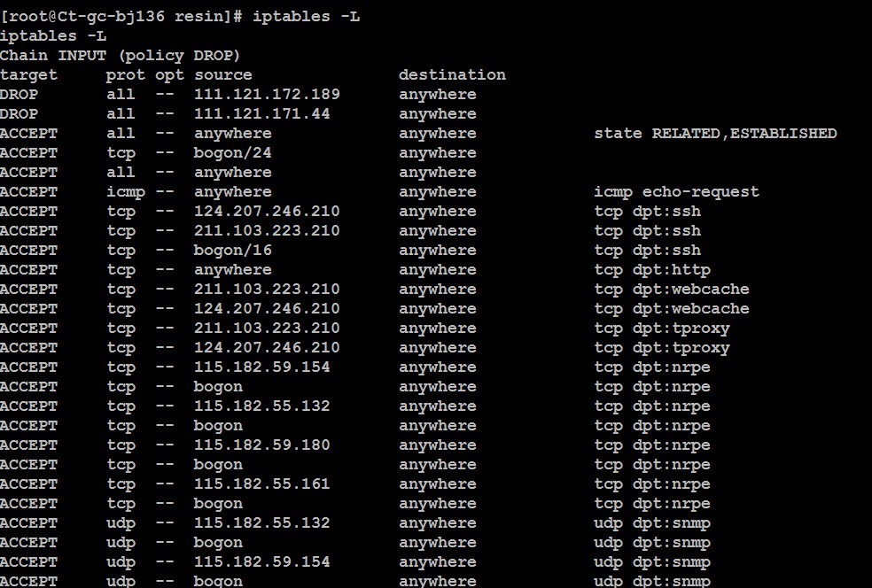Click source address 111.121.171.44
The height and width of the screenshot is (588, 872).
point(262,113)
